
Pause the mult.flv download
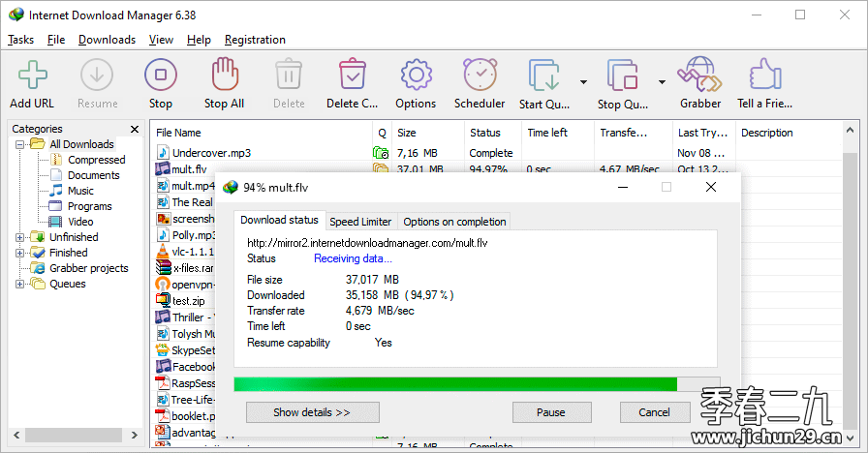click(551, 412)
